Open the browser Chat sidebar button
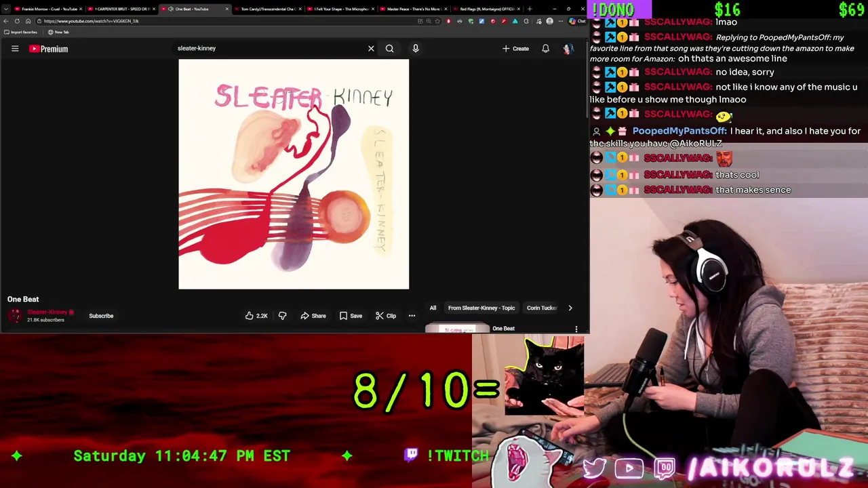The width and height of the screenshot is (868, 488). tap(577, 21)
